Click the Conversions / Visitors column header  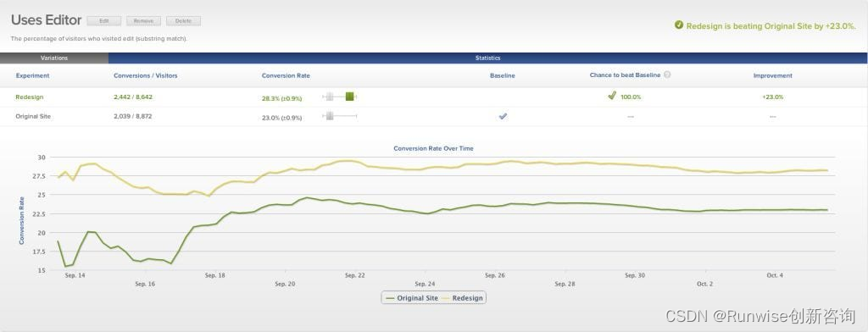point(146,76)
